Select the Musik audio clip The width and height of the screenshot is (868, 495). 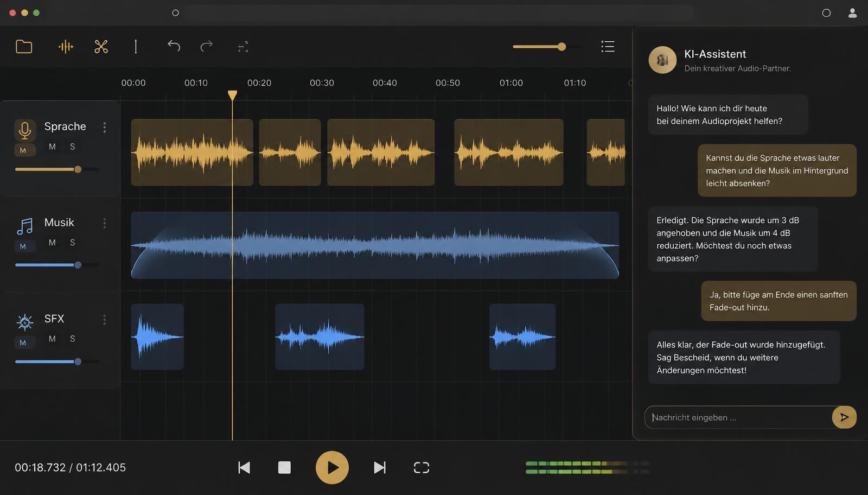375,245
